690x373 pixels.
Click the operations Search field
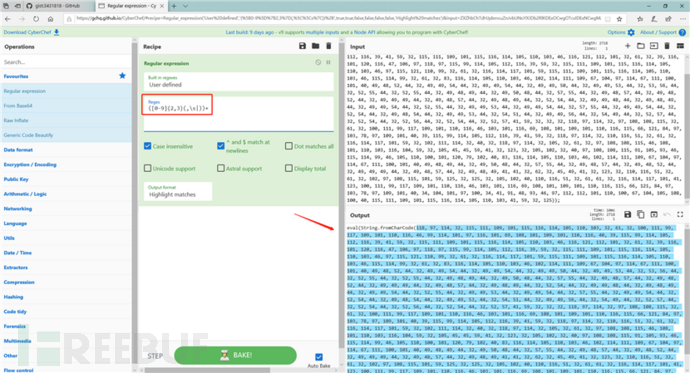(x=65, y=62)
